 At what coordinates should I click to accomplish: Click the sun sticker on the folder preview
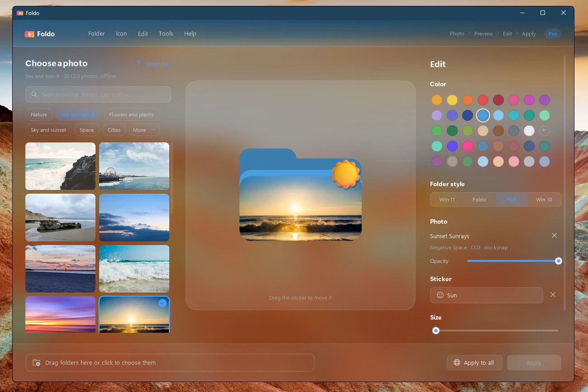click(x=346, y=174)
